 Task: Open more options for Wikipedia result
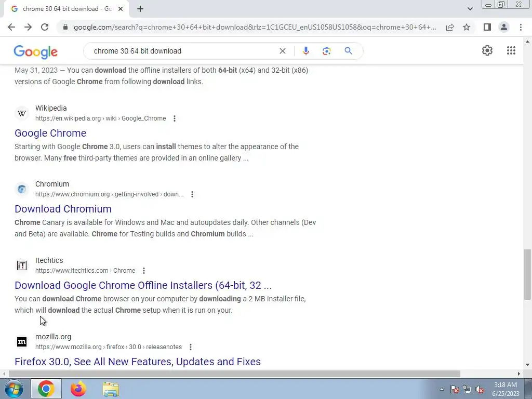pyautogui.click(x=175, y=118)
